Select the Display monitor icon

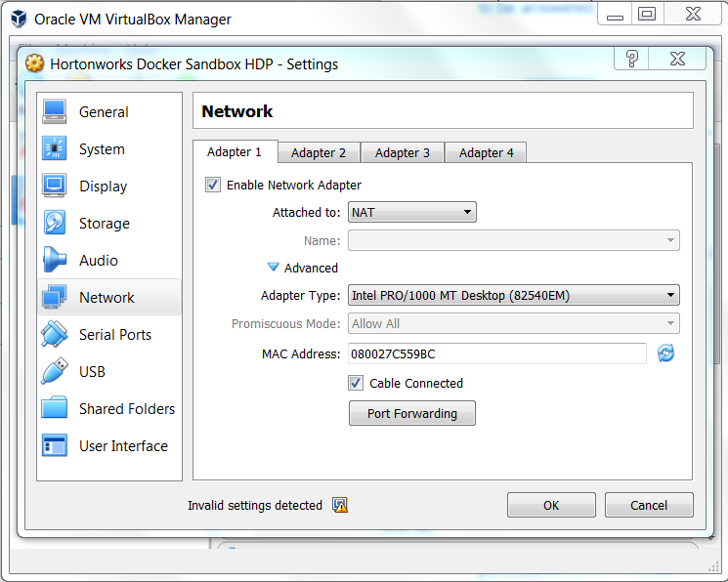(55, 186)
